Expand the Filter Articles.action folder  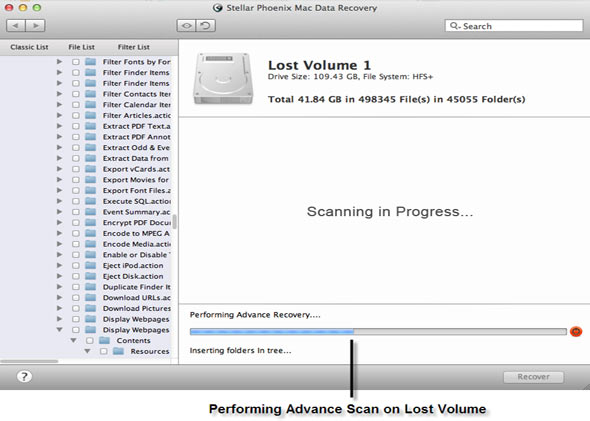click(x=59, y=115)
